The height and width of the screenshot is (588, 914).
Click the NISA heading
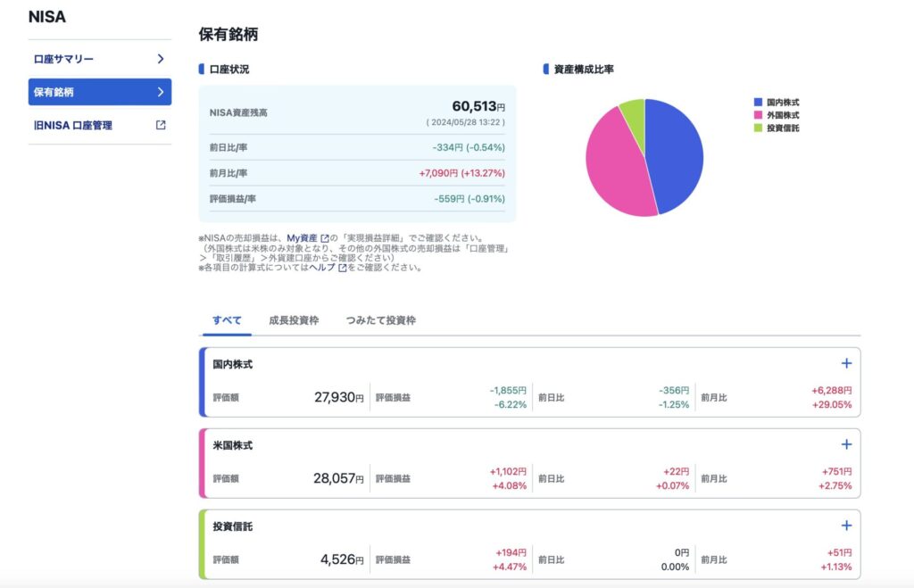coord(47,17)
